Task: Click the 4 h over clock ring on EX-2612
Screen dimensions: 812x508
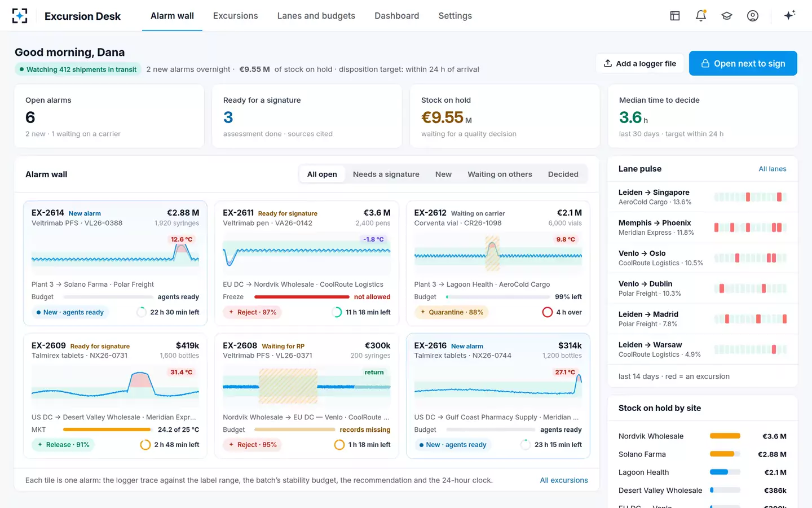Action: coord(547,312)
